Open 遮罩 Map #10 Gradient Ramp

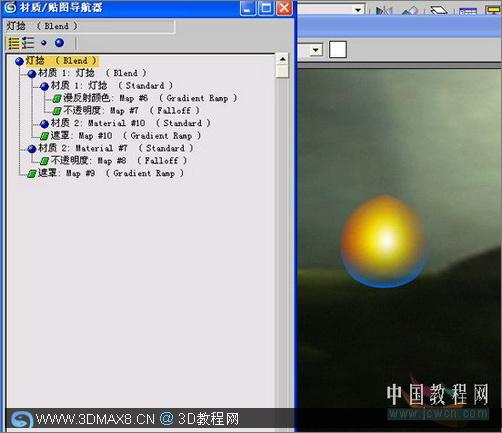[126, 136]
